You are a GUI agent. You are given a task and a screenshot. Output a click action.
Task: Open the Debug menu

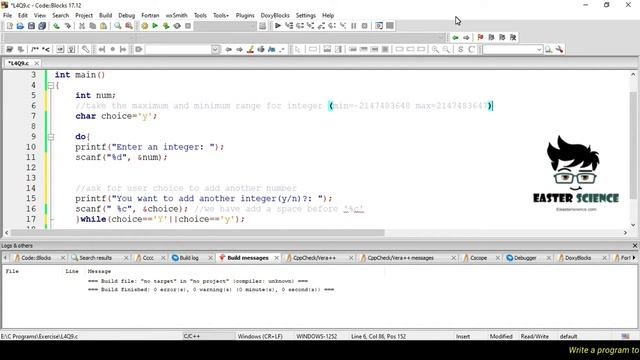(127, 15)
